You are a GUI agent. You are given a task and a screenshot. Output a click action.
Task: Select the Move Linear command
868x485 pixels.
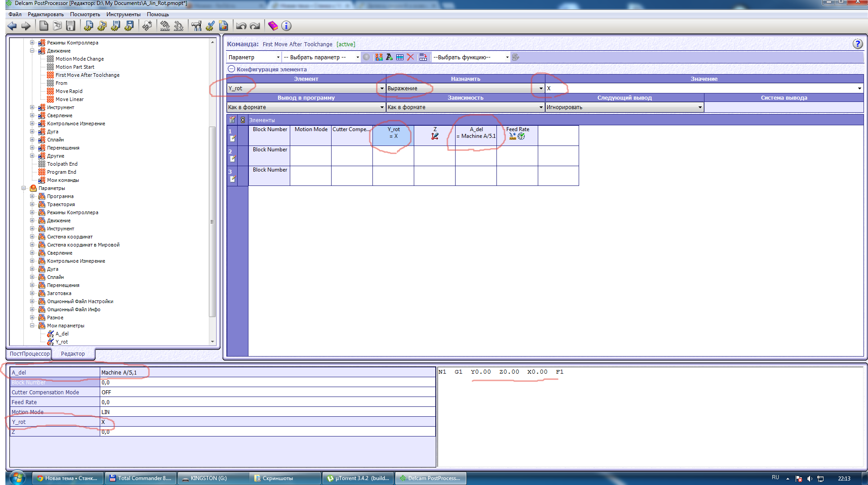coord(69,99)
